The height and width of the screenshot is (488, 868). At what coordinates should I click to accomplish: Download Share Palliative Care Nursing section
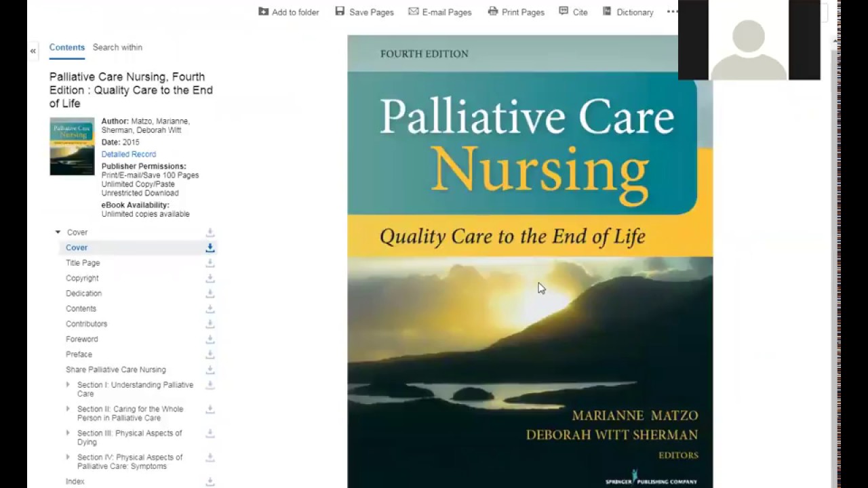(210, 370)
